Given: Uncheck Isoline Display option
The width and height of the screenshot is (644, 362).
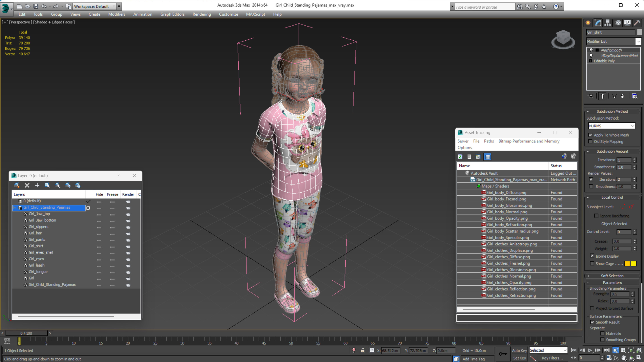Looking at the screenshot, I should [x=592, y=256].
